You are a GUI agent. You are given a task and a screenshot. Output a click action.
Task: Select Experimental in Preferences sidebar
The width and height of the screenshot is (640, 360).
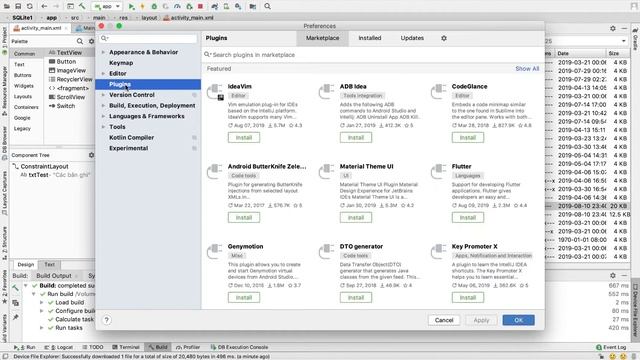(129, 148)
